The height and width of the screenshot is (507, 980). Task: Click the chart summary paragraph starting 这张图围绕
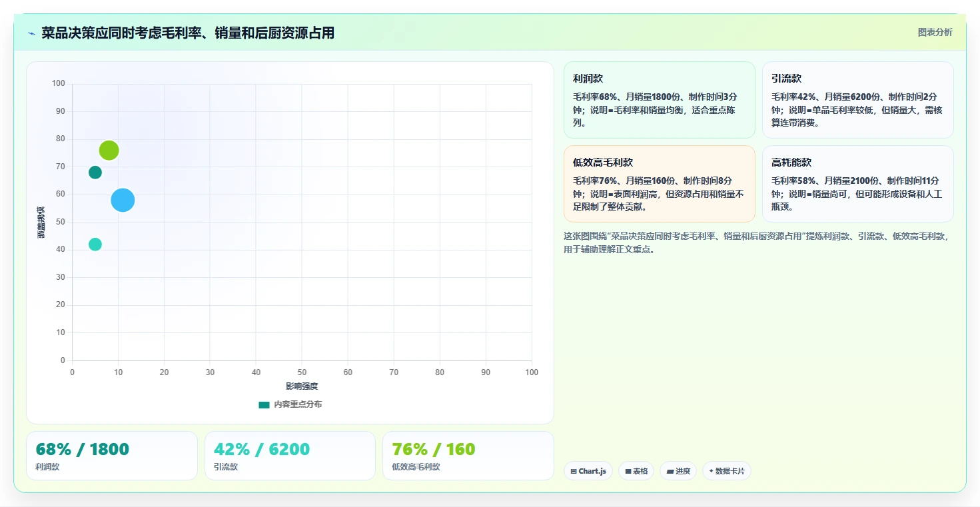tap(758, 243)
